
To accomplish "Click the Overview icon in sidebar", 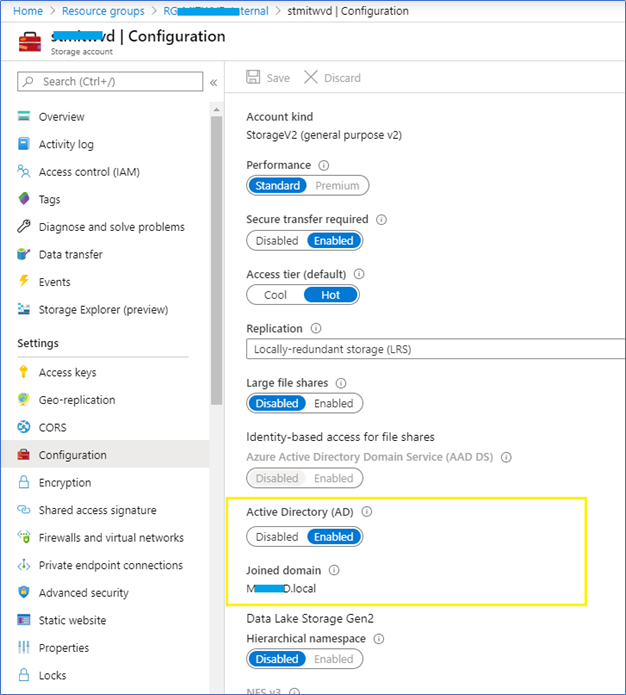I will [x=23, y=116].
